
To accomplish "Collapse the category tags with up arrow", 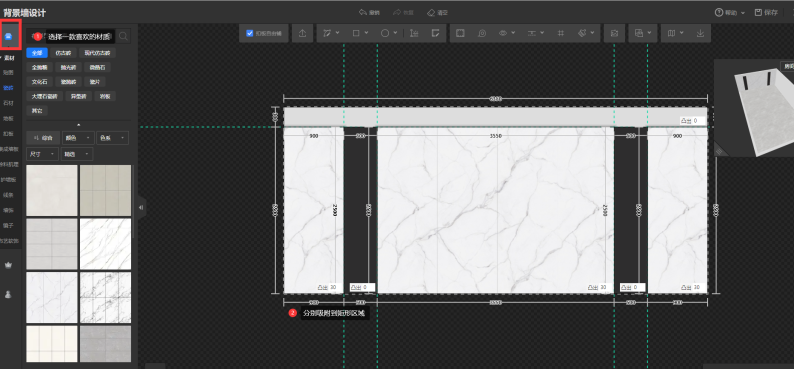I will [x=78, y=125].
